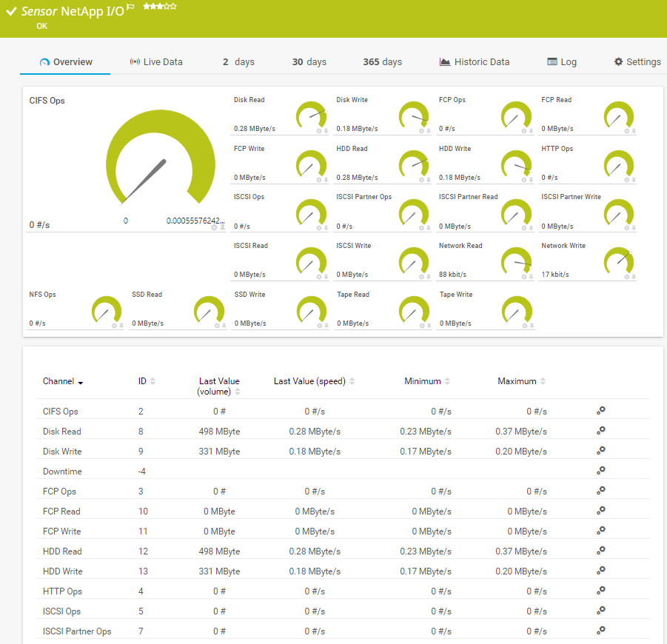The height and width of the screenshot is (644, 667).
Task: Pin the Tape Write gauge
Action: tap(532, 325)
